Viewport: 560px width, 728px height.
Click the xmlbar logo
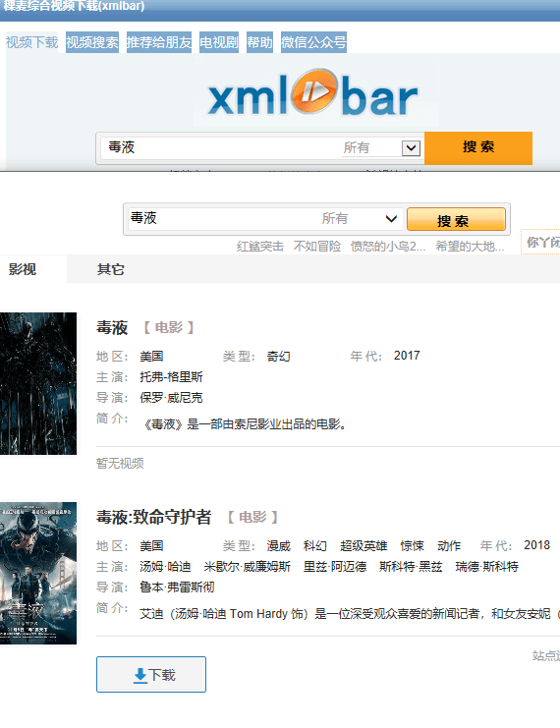point(313,94)
